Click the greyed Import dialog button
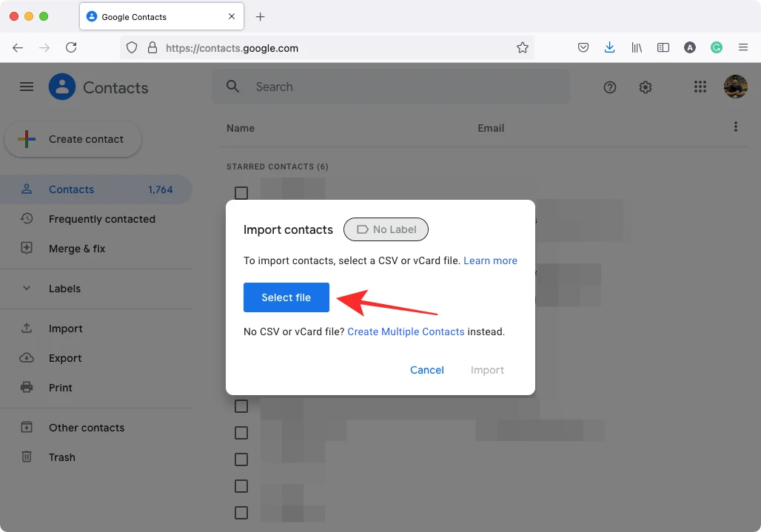 coord(487,370)
